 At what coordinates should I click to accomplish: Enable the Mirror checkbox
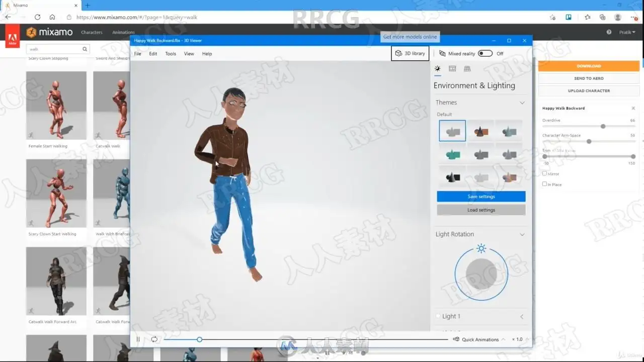[544, 173]
